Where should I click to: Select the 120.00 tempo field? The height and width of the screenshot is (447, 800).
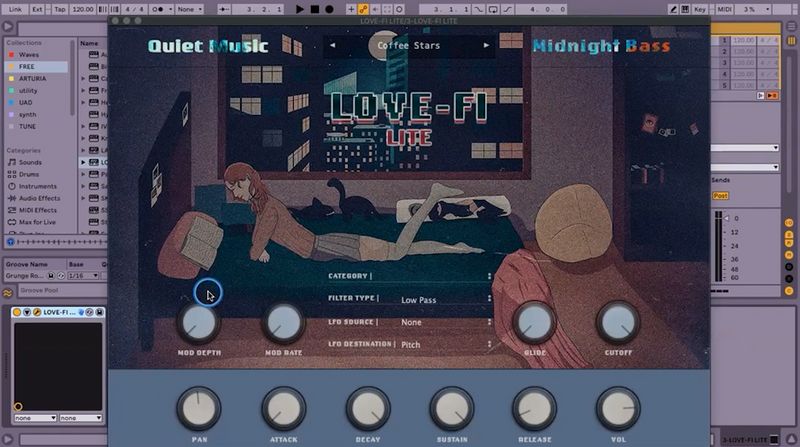point(82,9)
